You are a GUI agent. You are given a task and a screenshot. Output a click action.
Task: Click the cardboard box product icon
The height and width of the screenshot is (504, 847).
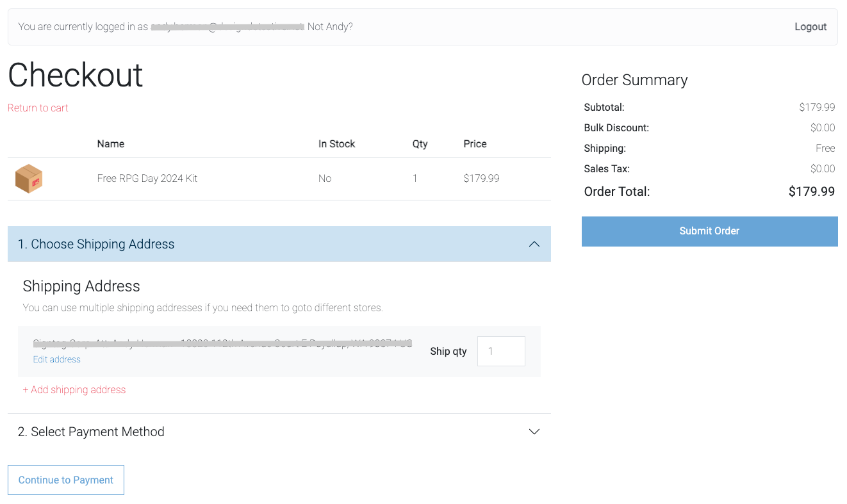[x=29, y=179]
